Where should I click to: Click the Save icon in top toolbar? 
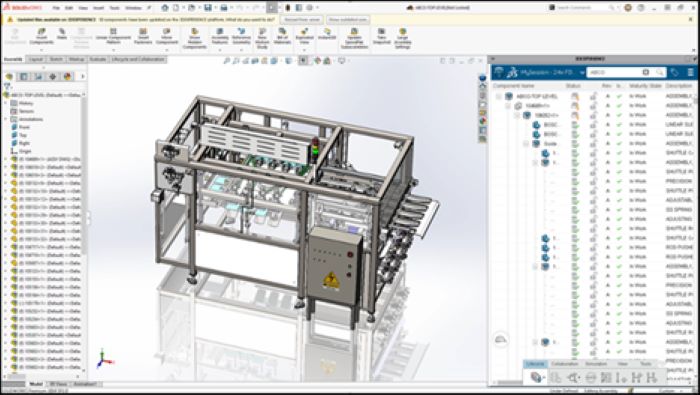tap(208, 8)
